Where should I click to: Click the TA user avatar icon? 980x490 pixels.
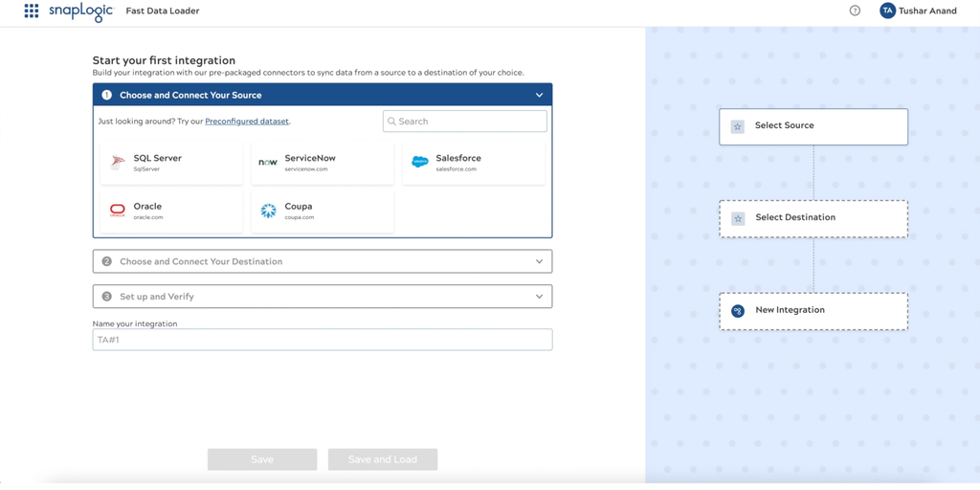pyautogui.click(x=887, y=11)
